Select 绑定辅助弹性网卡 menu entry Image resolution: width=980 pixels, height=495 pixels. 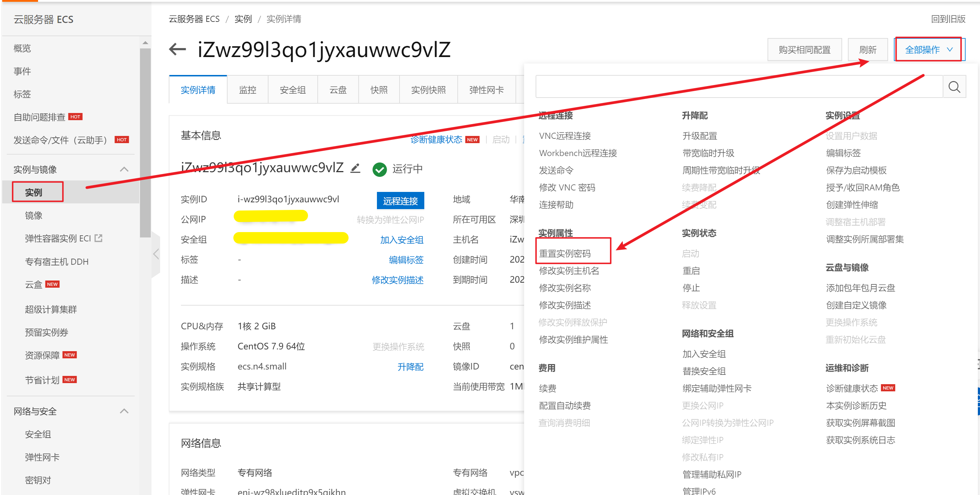click(x=717, y=388)
